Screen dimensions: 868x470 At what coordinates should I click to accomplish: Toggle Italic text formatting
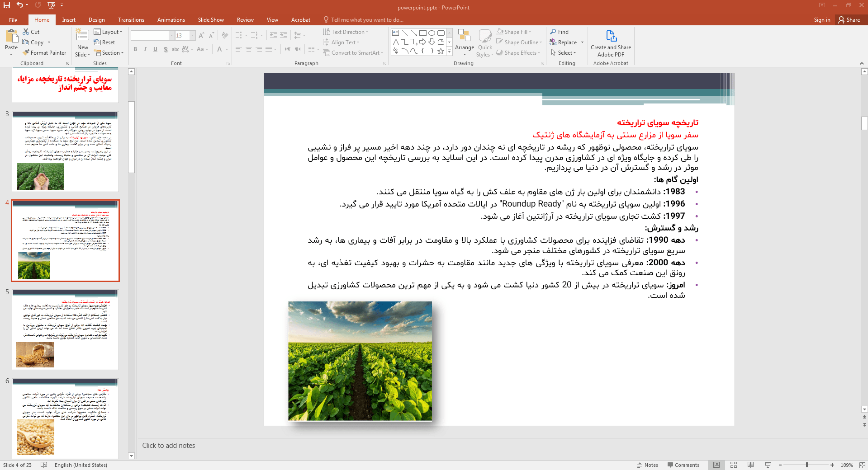point(145,49)
